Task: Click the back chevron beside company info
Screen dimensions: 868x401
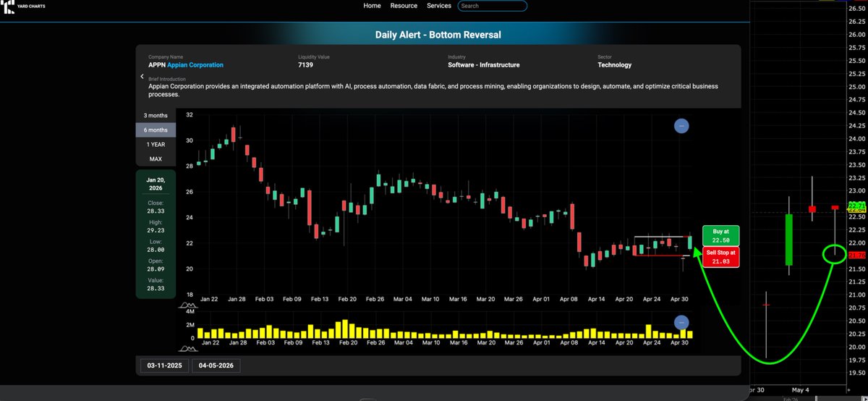Action: pyautogui.click(x=142, y=76)
